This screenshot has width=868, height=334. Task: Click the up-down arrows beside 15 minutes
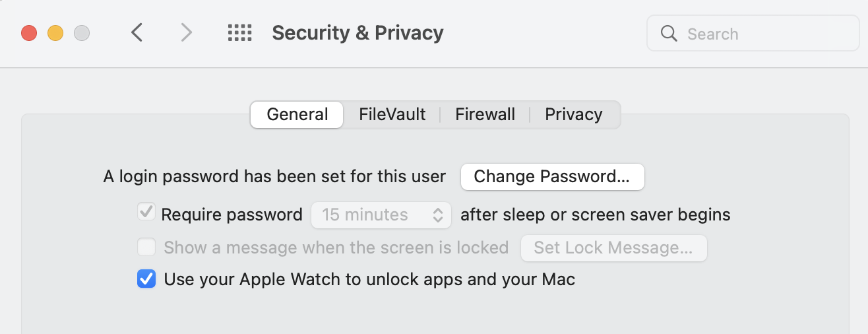pos(438,215)
